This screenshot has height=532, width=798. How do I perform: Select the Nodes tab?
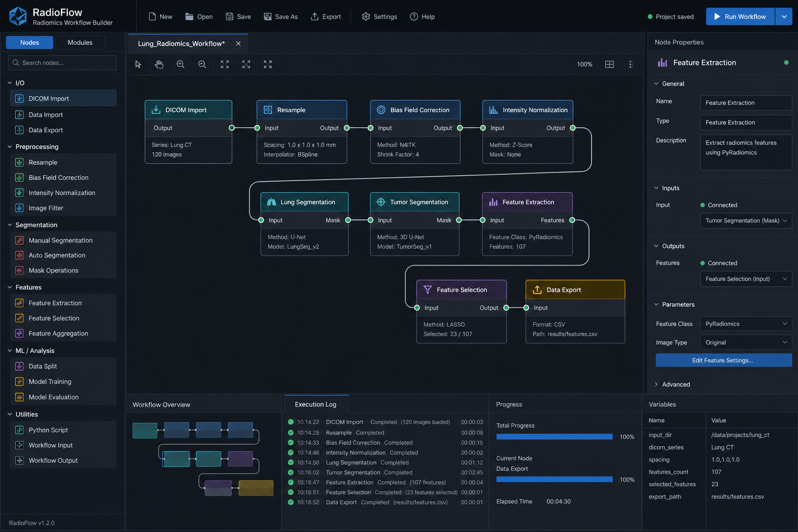click(30, 43)
